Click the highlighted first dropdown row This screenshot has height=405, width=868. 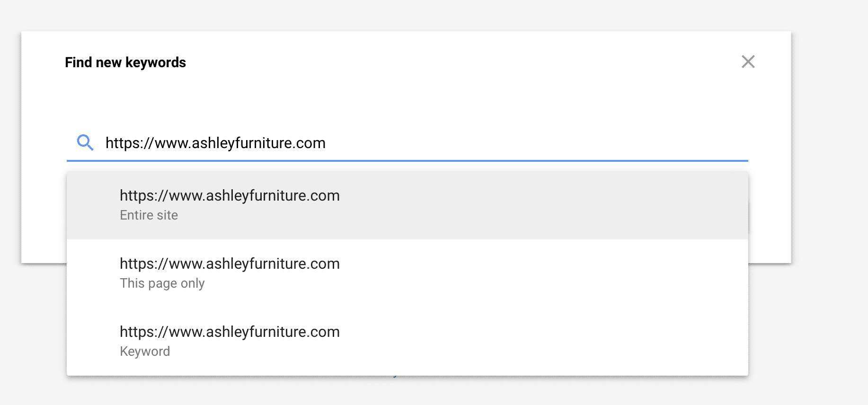pyautogui.click(x=407, y=205)
